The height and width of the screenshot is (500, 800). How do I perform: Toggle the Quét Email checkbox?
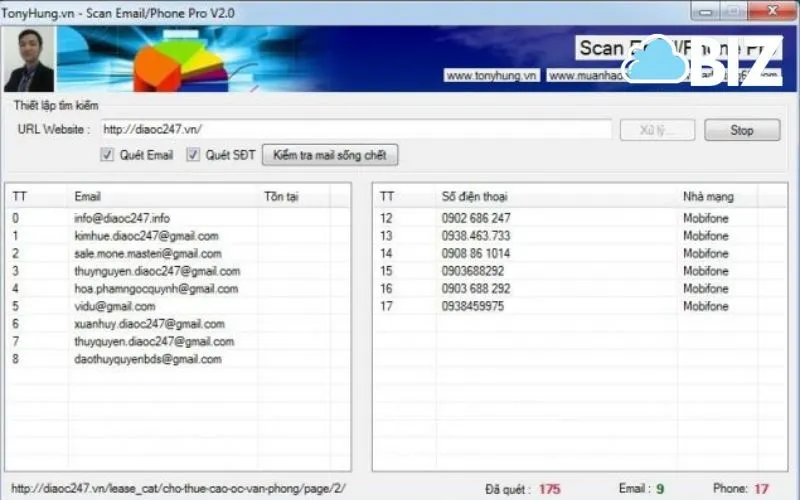(x=107, y=155)
